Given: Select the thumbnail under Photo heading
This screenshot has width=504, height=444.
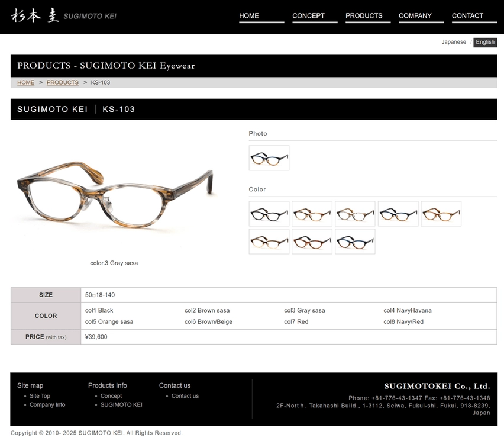Looking at the screenshot, I should pyautogui.click(x=269, y=158).
